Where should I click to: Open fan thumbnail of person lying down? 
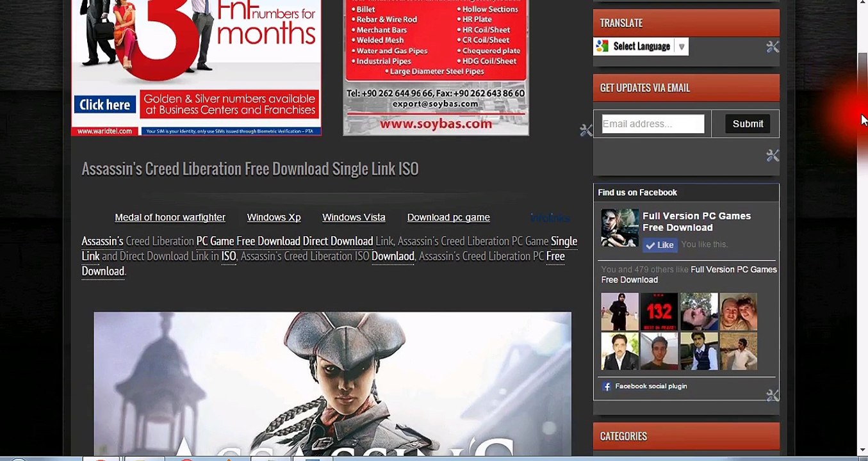point(699,311)
